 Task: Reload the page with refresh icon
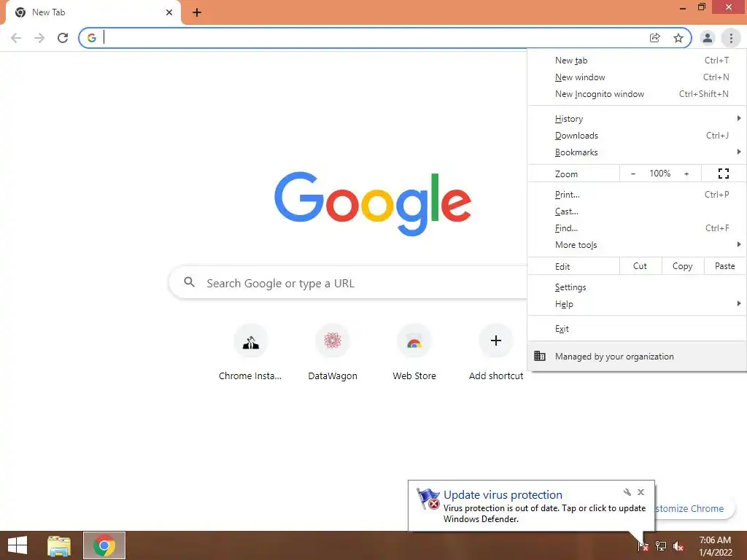63,38
